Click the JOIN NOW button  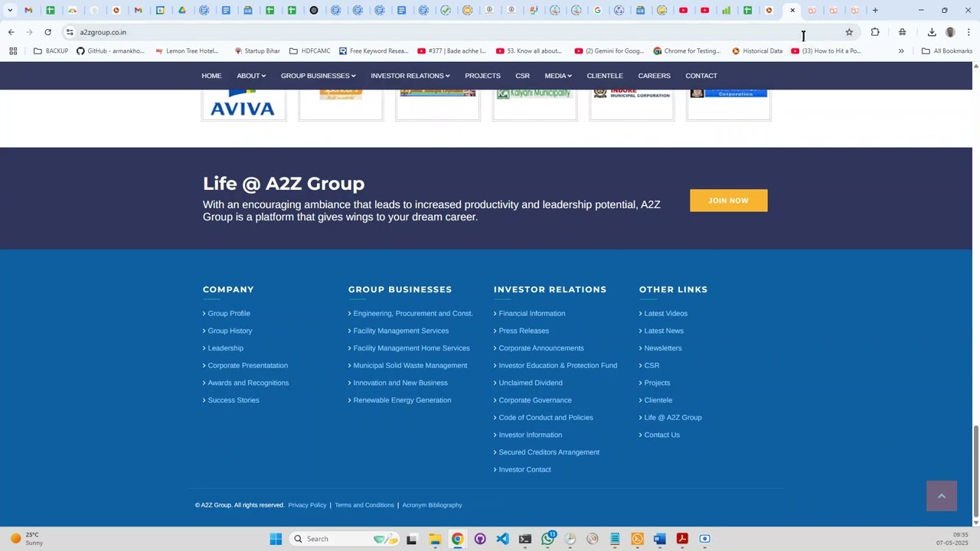(728, 201)
